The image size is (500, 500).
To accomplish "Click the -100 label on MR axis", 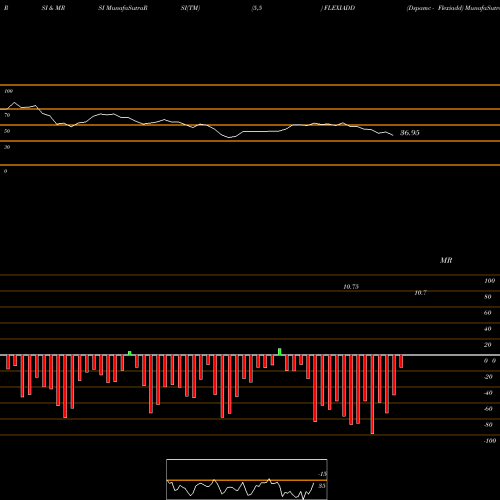I will pos(490,441).
